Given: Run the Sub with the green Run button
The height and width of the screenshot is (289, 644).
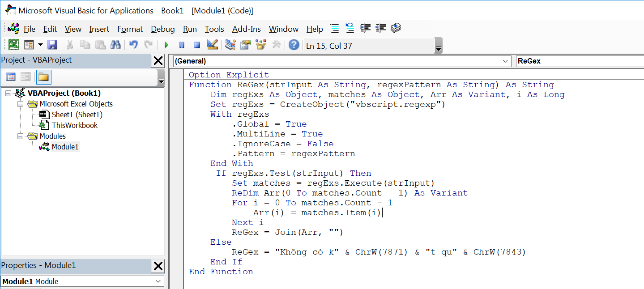Looking at the screenshot, I should [x=166, y=44].
